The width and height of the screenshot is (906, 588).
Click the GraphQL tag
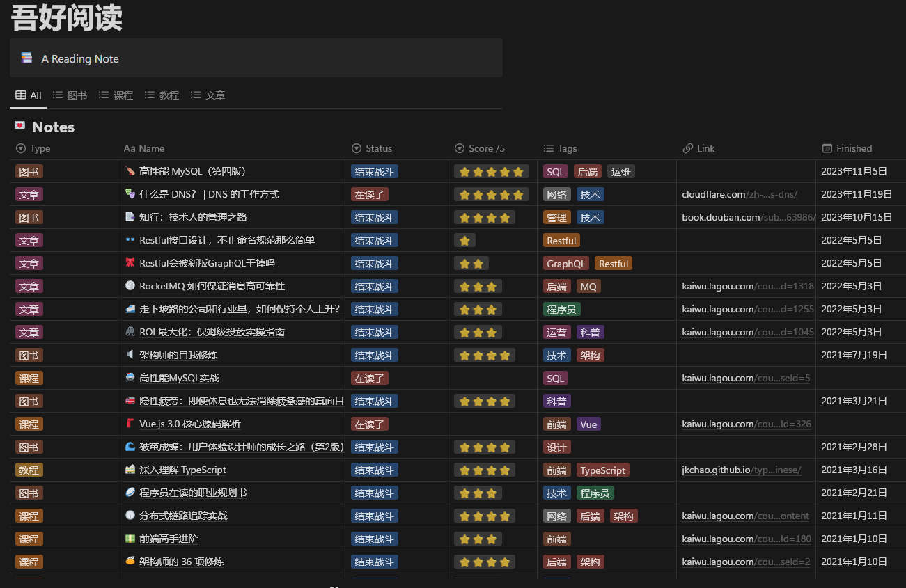[566, 263]
